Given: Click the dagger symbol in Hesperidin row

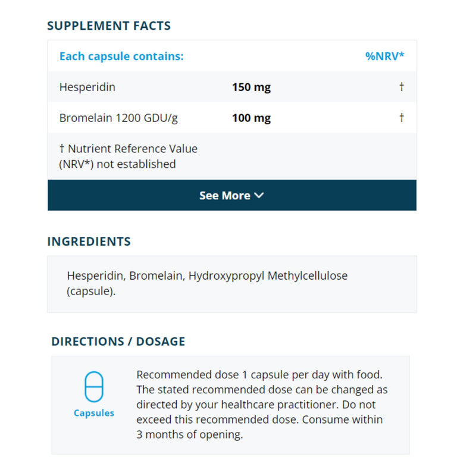Looking at the screenshot, I should [401, 86].
